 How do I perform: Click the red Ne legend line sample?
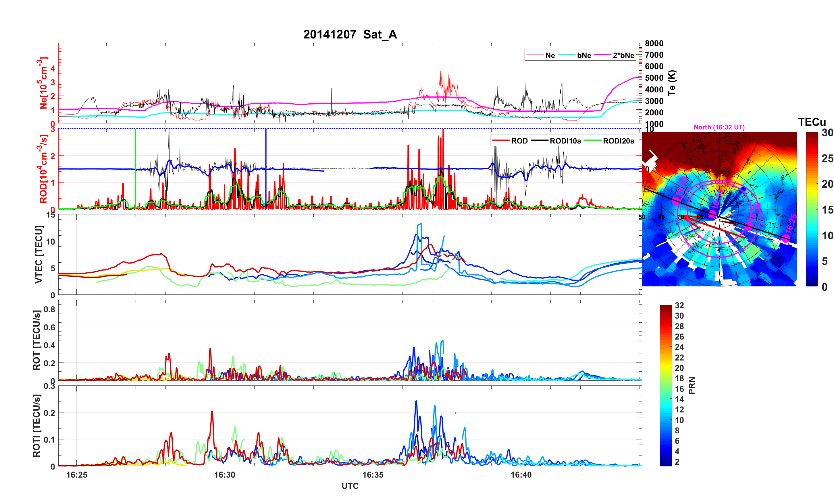point(535,55)
